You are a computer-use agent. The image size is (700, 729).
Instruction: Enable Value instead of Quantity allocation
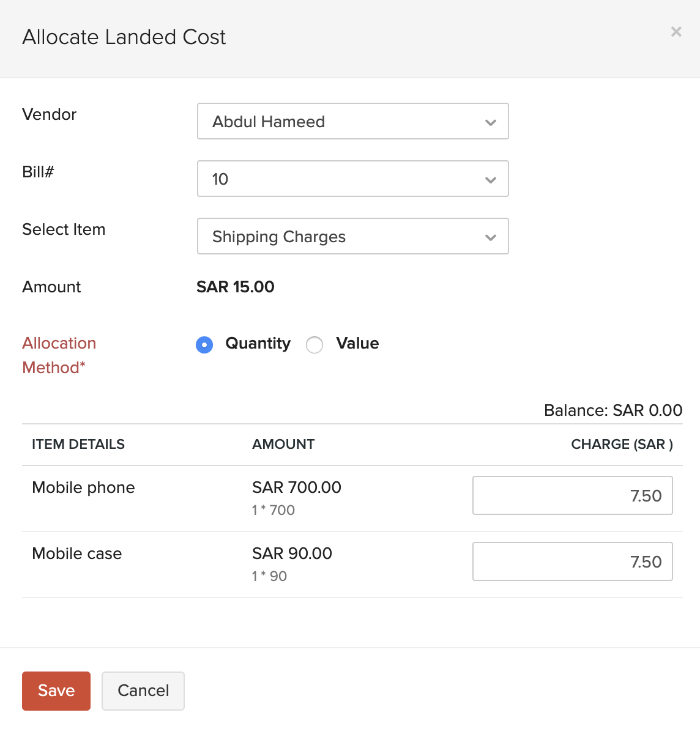pyautogui.click(x=315, y=344)
